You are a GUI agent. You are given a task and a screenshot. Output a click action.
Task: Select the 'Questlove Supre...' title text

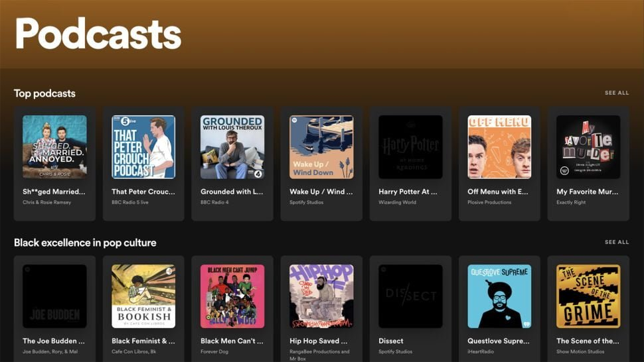[x=499, y=341]
